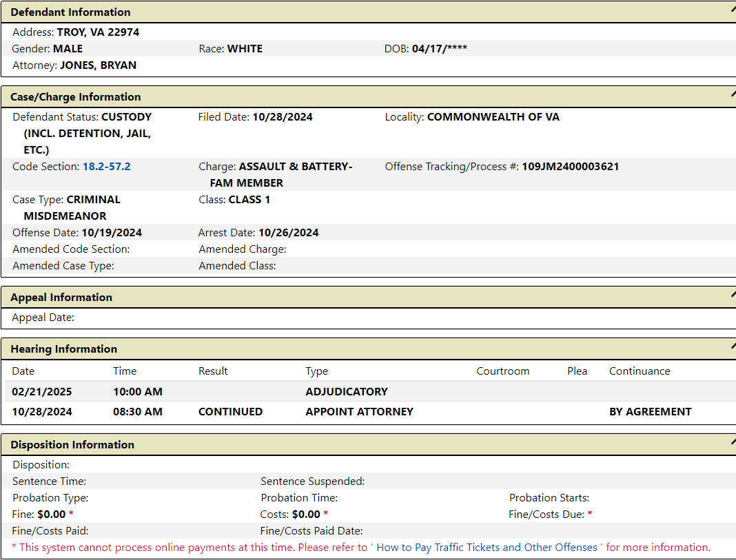Click the Fine $0.00 amount

tap(52, 515)
